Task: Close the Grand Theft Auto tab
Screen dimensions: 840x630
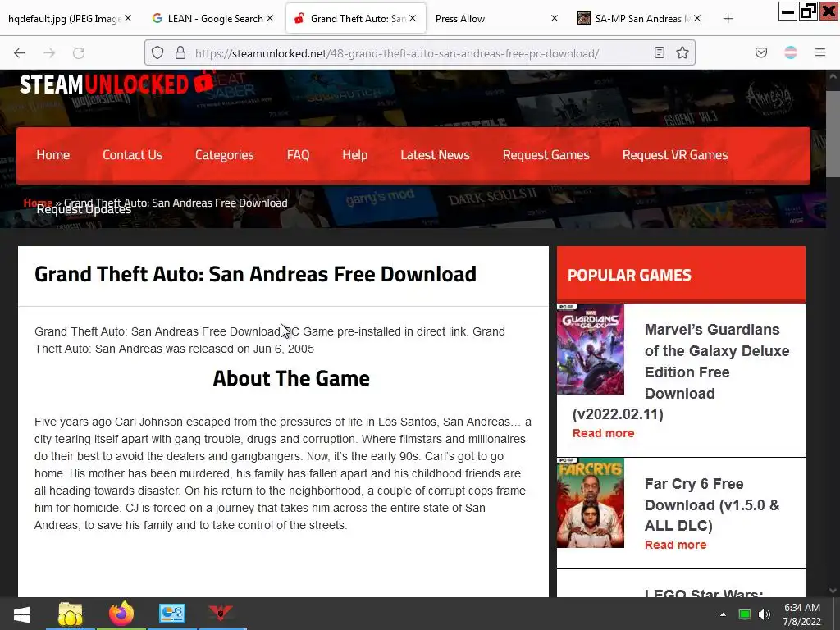Action: (413, 18)
